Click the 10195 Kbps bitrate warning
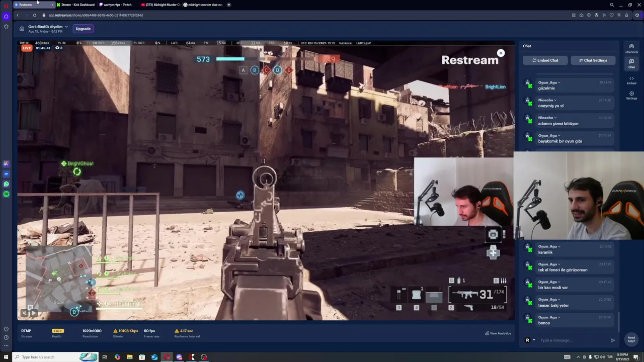The width and height of the screenshot is (644, 362). (126, 331)
